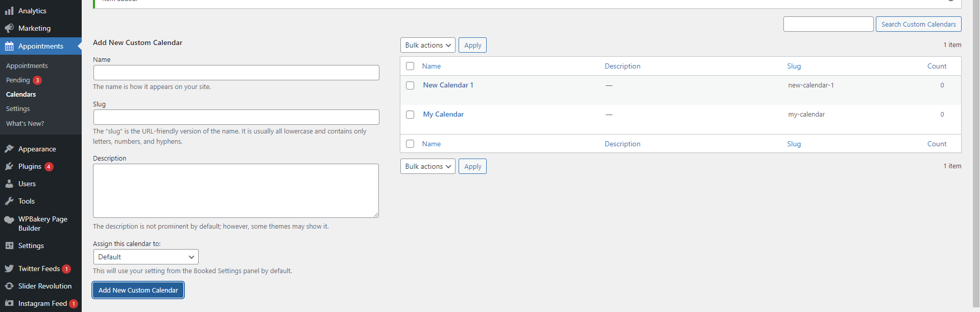Click the Add New Custom Calendar button
Viewport: 980px width, 312px height.
click(138, 290)
